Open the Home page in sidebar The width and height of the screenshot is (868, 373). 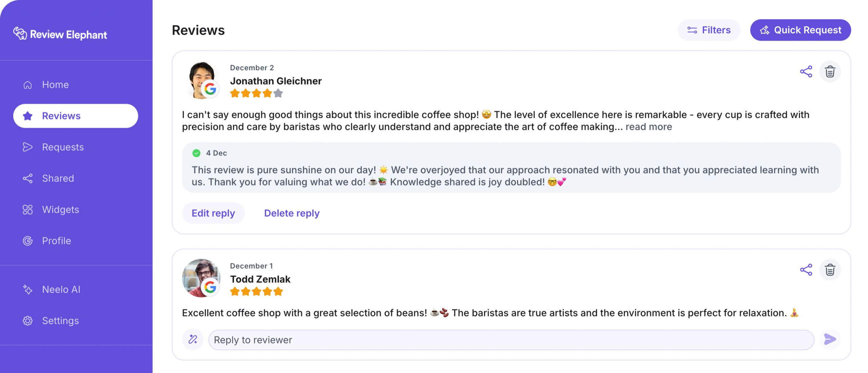pyautogui.click(x=55, y=85)
